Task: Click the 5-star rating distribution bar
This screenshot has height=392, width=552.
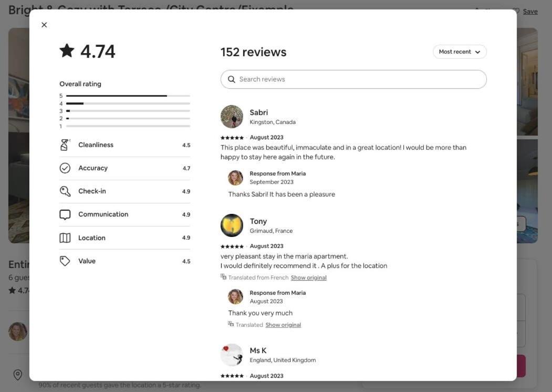Action: [128, 96]
